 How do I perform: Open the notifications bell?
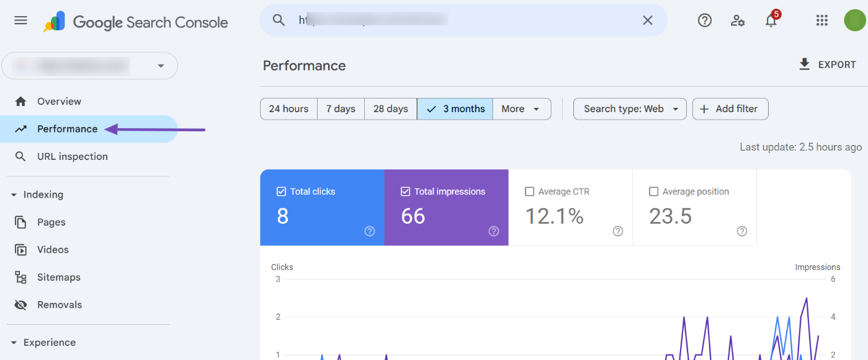[x=771, y=21]
